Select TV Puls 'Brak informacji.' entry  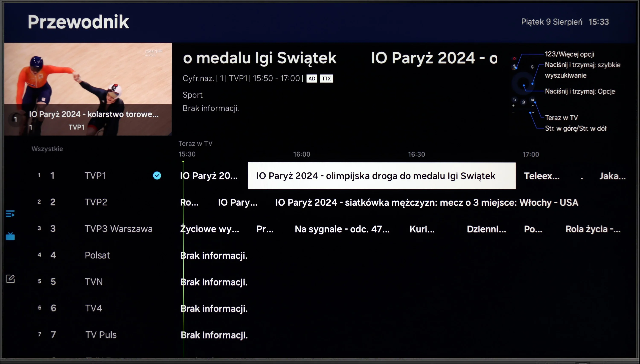pyautogui.click(x=214, y=335)
